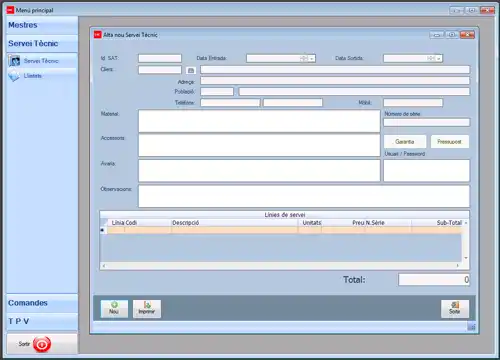
Task: Click the red app icon in Alta nou Servei Tècnic title
Action: tap(97, 35)
